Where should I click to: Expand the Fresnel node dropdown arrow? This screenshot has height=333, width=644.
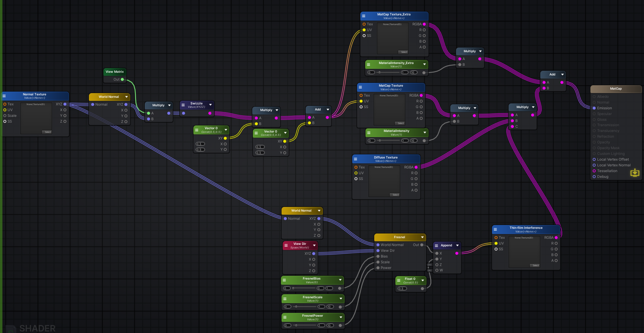point(422,237)
